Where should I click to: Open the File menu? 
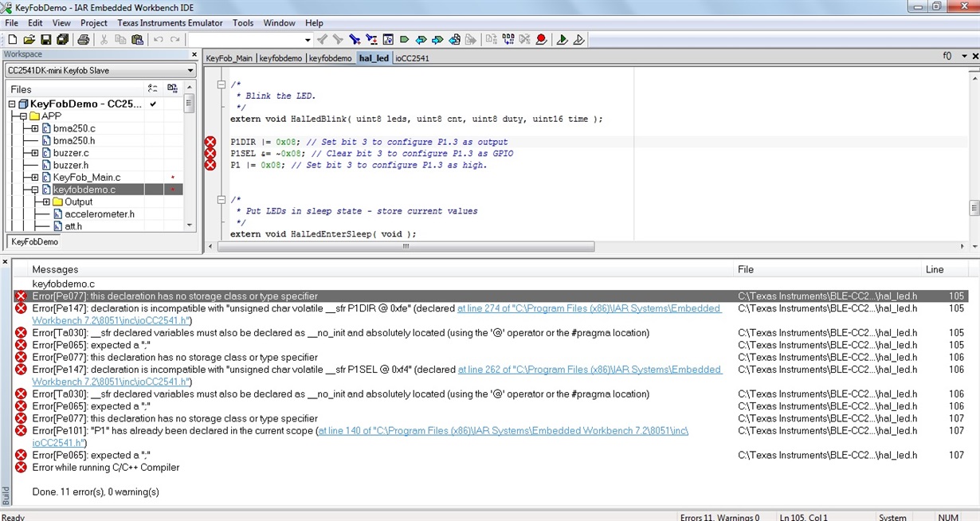(11, 23)
